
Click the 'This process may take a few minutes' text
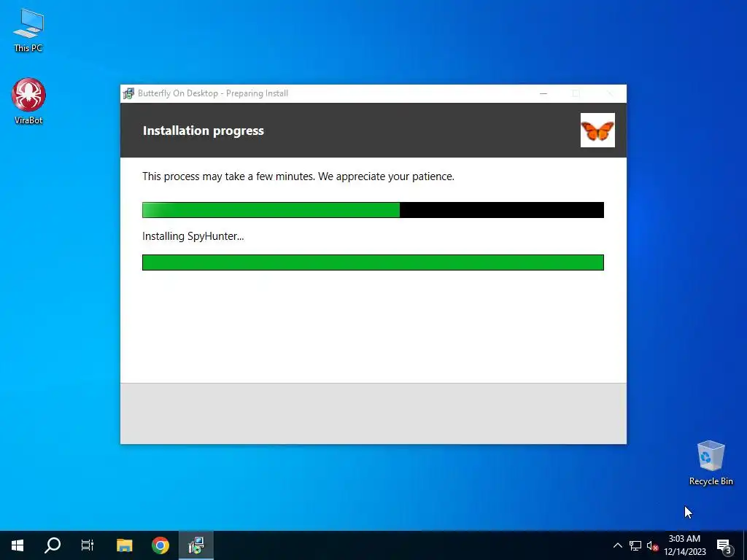point(298,176)
